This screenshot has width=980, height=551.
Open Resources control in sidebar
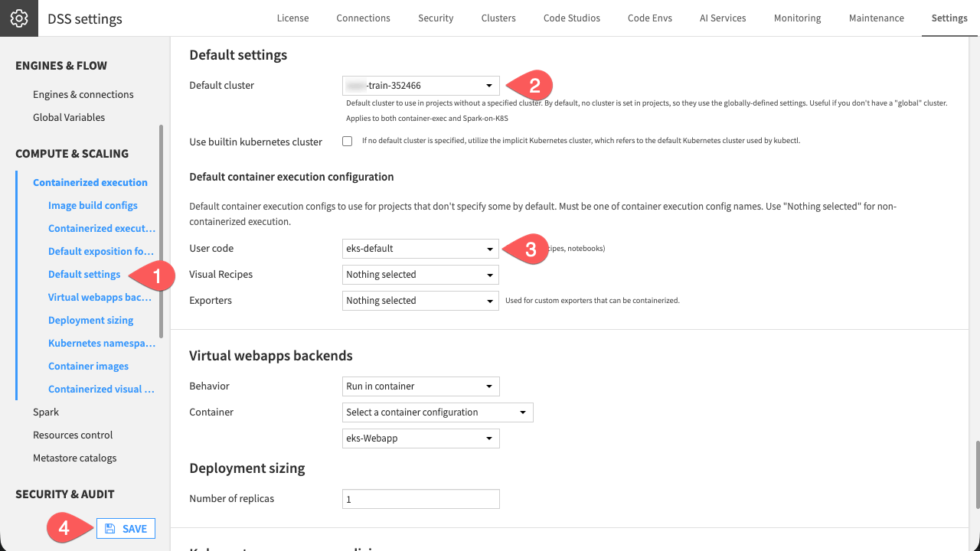point(73,435)
